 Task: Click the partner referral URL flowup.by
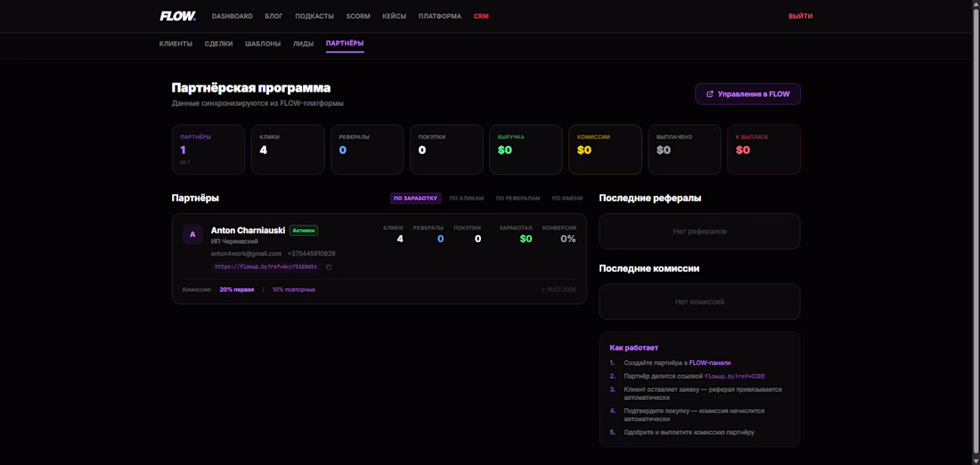click(265, 267)
